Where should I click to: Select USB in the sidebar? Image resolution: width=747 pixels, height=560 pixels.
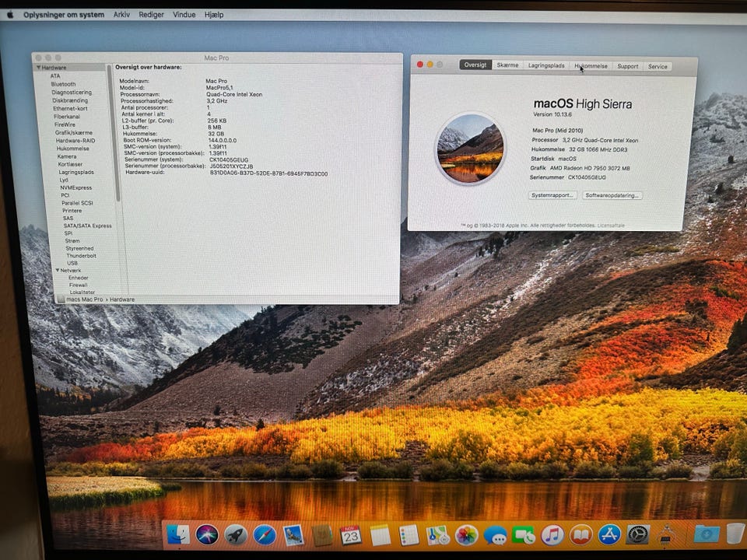[x=72, y=262]
